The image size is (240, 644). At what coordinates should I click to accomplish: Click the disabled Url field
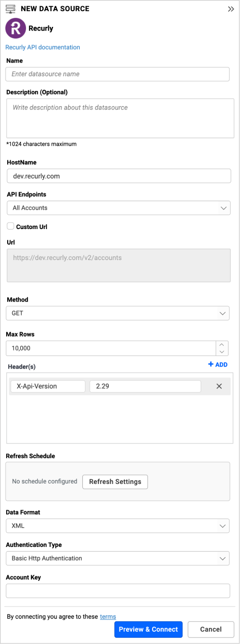[x=119, y=265]
